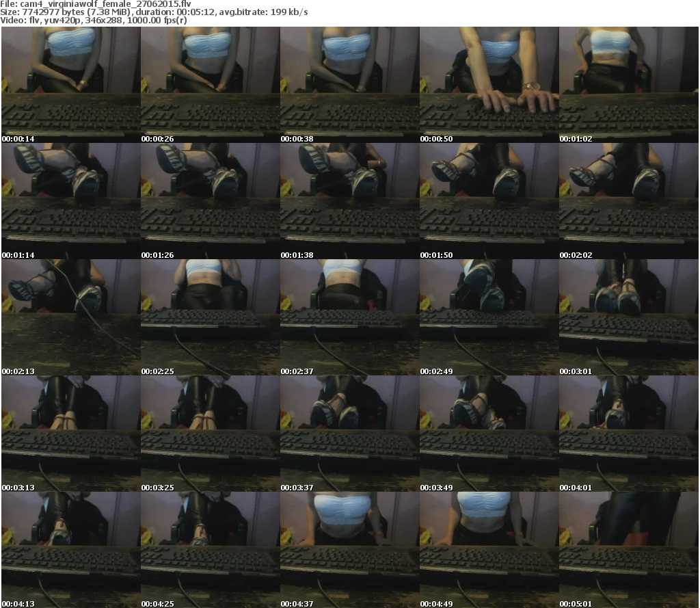700x608 pixels.
Task: Open the thumbnail stamped 00:03:49
Action: tap(489, 434)
